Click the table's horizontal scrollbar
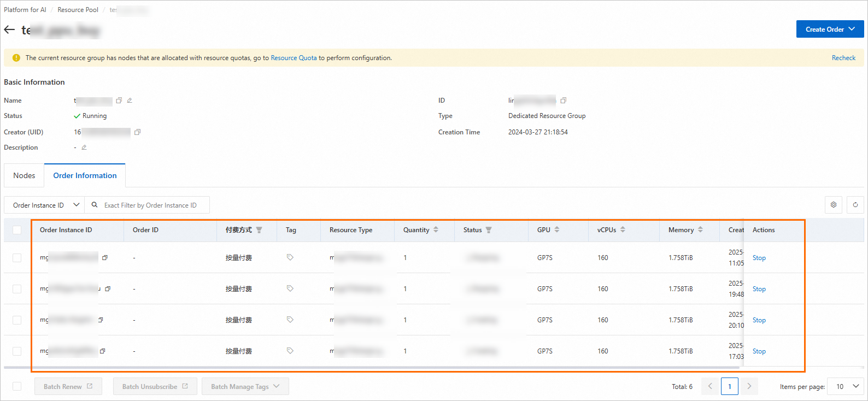The image size is (868, 401). (x=372, y=368)
